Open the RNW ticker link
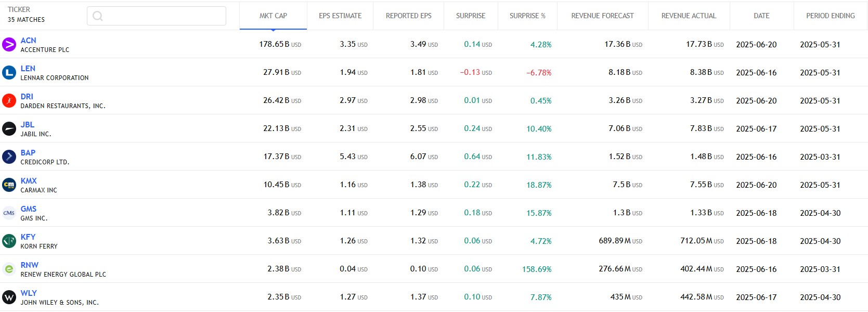868x312 pixels. pos(30,265)
